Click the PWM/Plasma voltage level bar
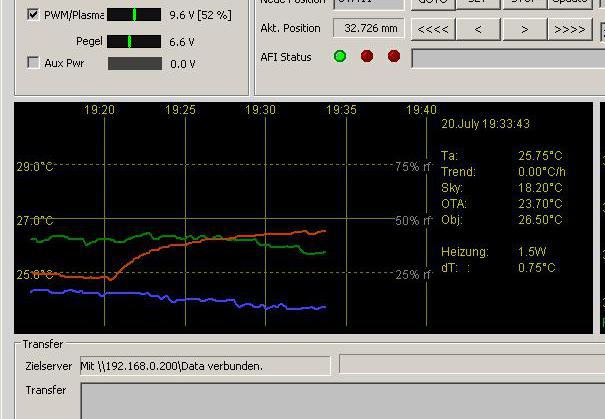The width and height of the screenshot is (605, 419). click(134, 15)
